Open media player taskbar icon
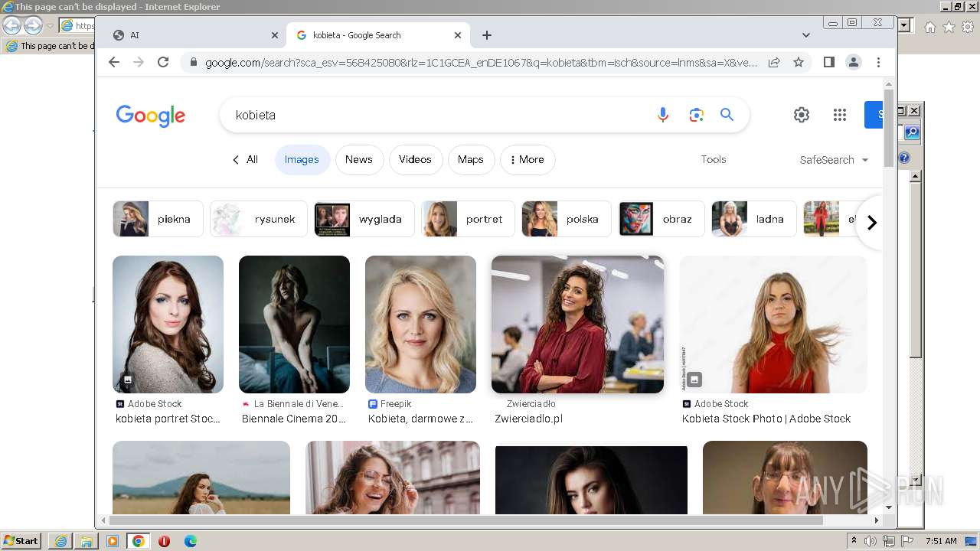 pos(113,541)
